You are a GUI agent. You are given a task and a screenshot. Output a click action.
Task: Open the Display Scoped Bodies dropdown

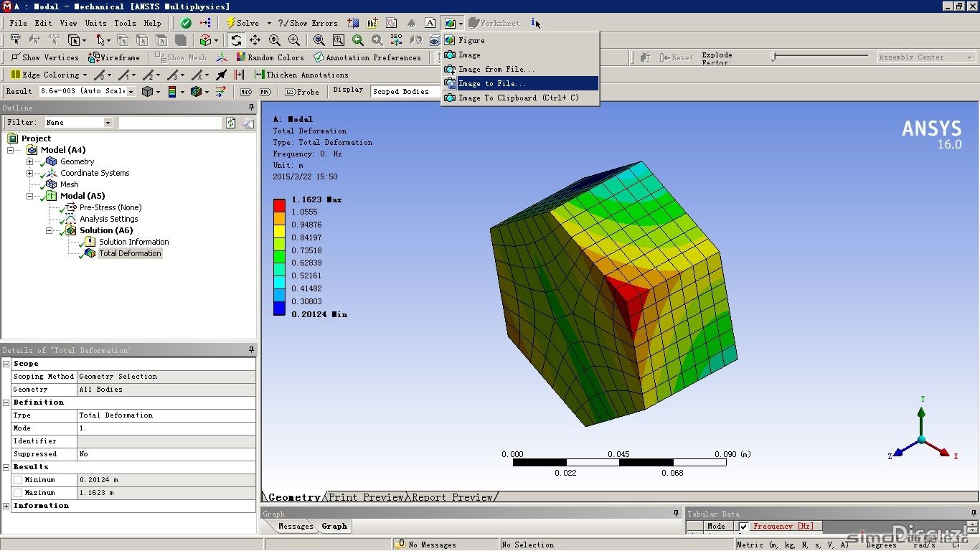pyautogui.click(x=405, y=91)
